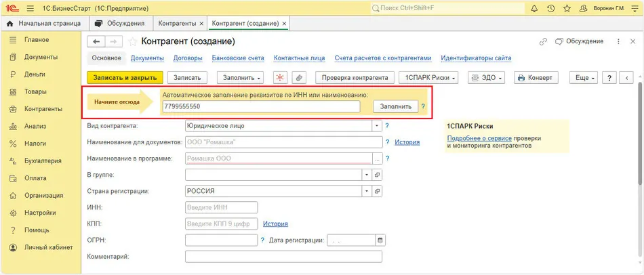This screenshot has width=644, height=275.
Task: Select the Основное section tab
Action: pos(106,58)
